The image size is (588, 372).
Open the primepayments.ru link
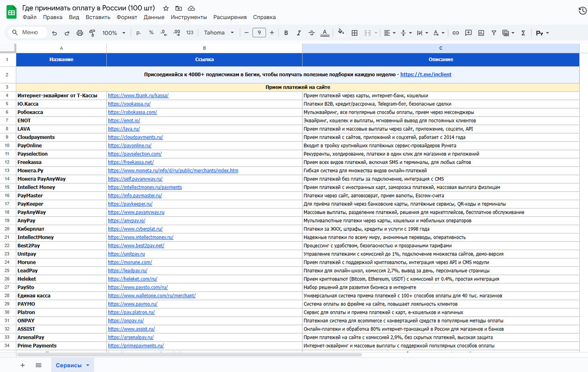tap(136, 345)
